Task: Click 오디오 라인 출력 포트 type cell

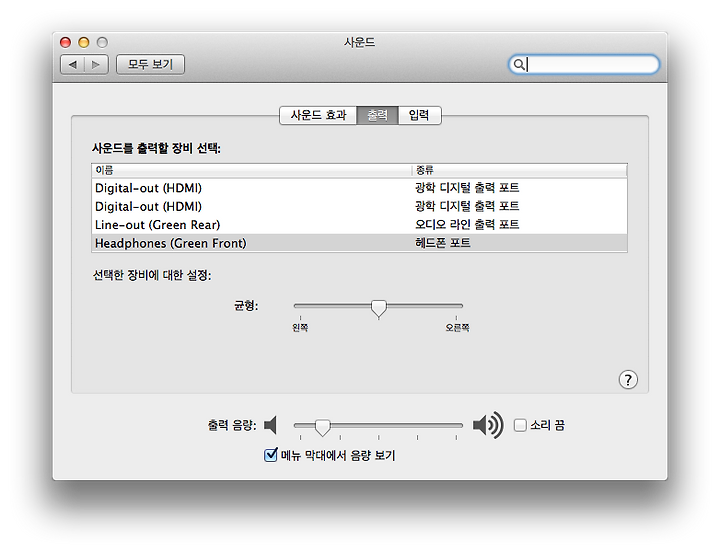Action: click(x=467, y=225)
